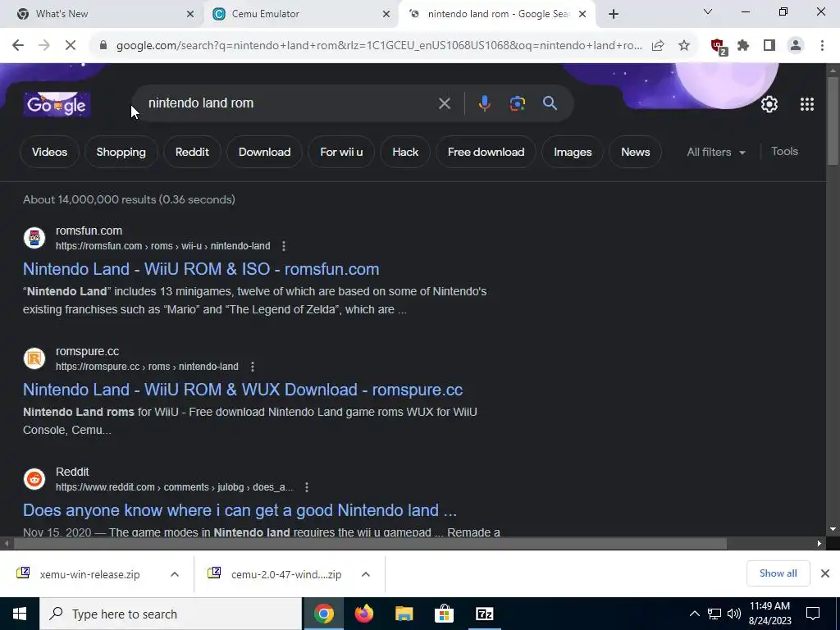Open a new browser tab

point(614,14)
